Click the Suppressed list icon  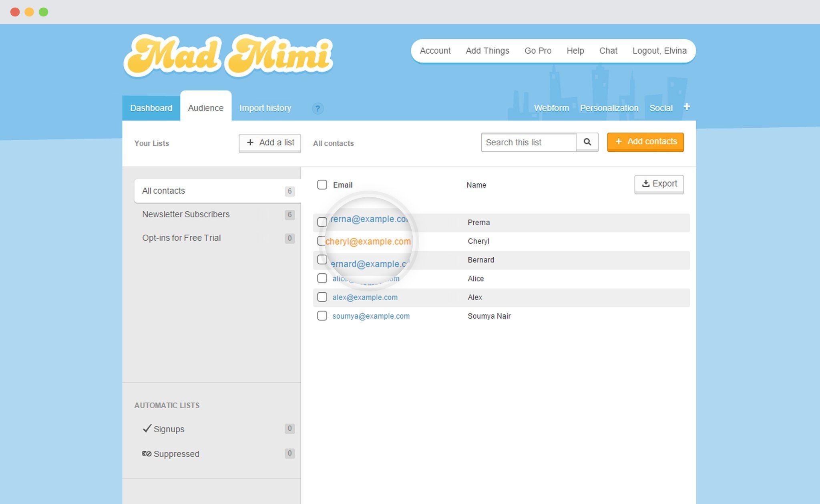click(147, 454)
